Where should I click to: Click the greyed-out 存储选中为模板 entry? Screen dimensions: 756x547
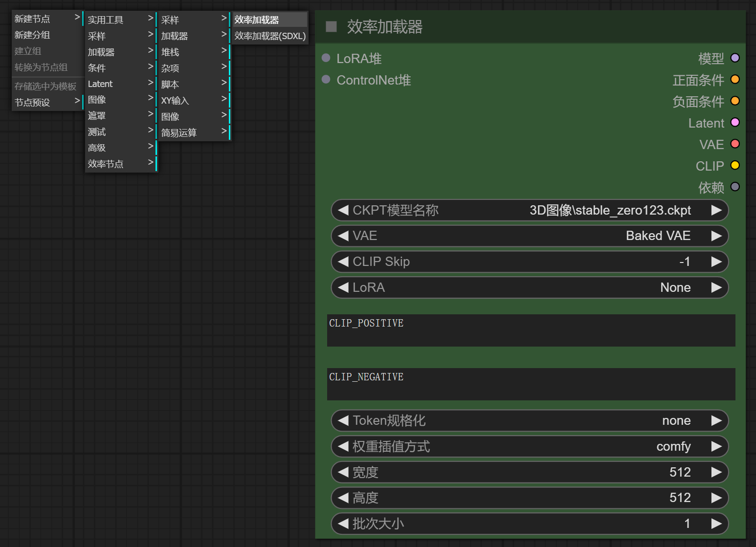[x=47, y=86]
